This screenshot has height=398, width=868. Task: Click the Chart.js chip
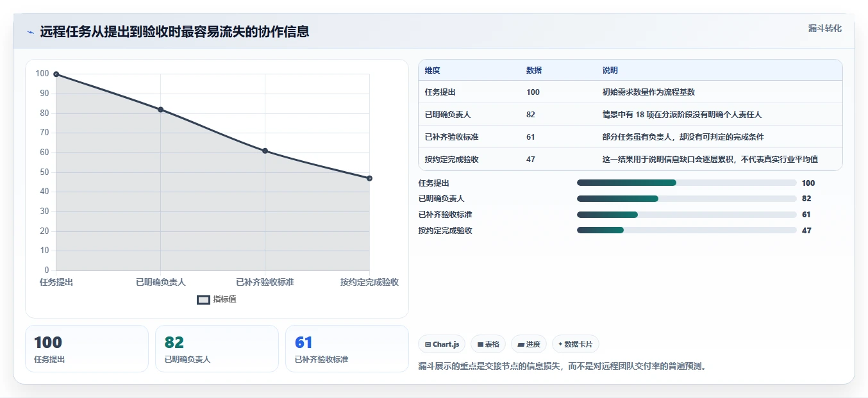pos(441,344)
